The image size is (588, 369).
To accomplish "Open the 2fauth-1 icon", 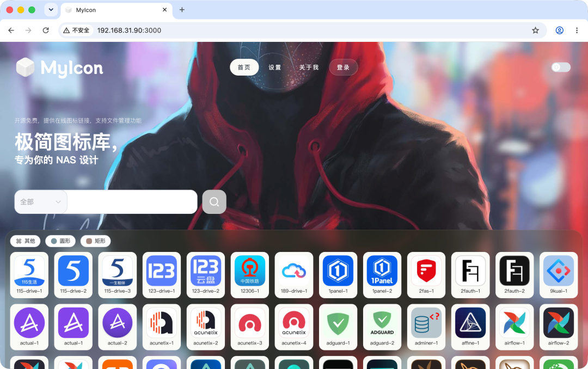I will (x=470, y=275).
